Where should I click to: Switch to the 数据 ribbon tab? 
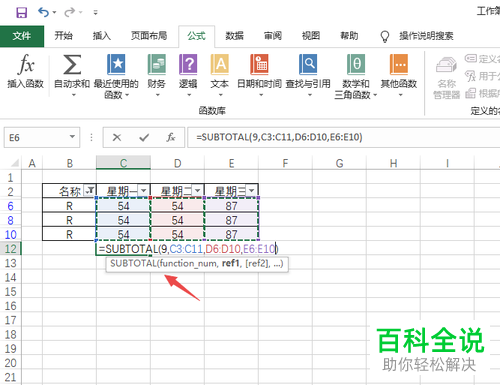click(234, 36)
